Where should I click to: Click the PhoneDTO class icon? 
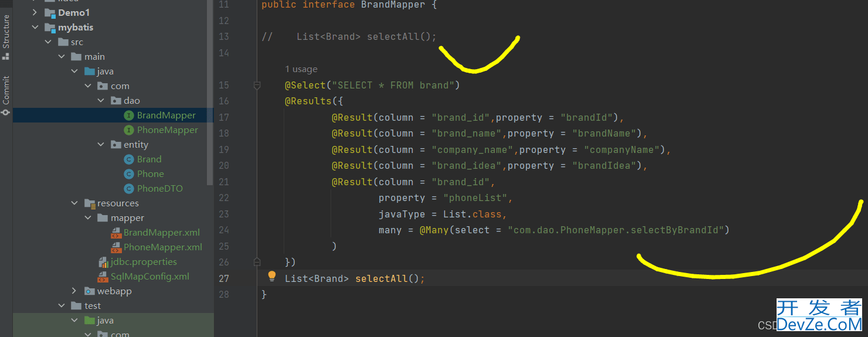pos(129,189)
